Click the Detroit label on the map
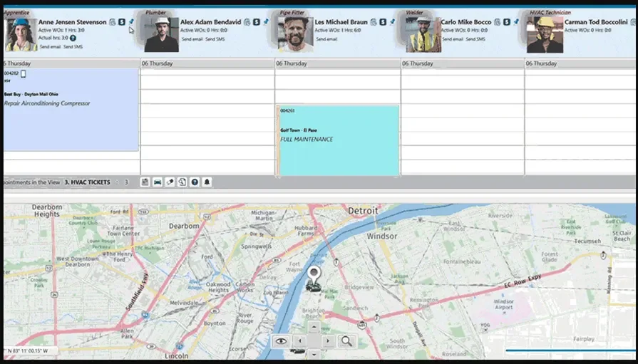Image resolution: width=638 pixels, height=364 pixels. tap(363, 211)
